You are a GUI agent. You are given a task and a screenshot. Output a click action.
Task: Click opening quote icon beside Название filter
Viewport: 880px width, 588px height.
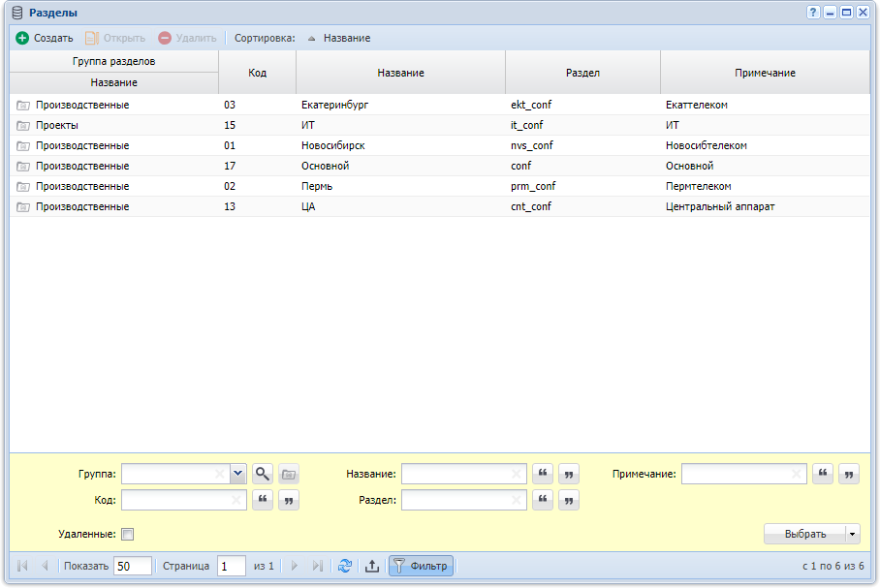pyautogui.click(x=543, y=474)
